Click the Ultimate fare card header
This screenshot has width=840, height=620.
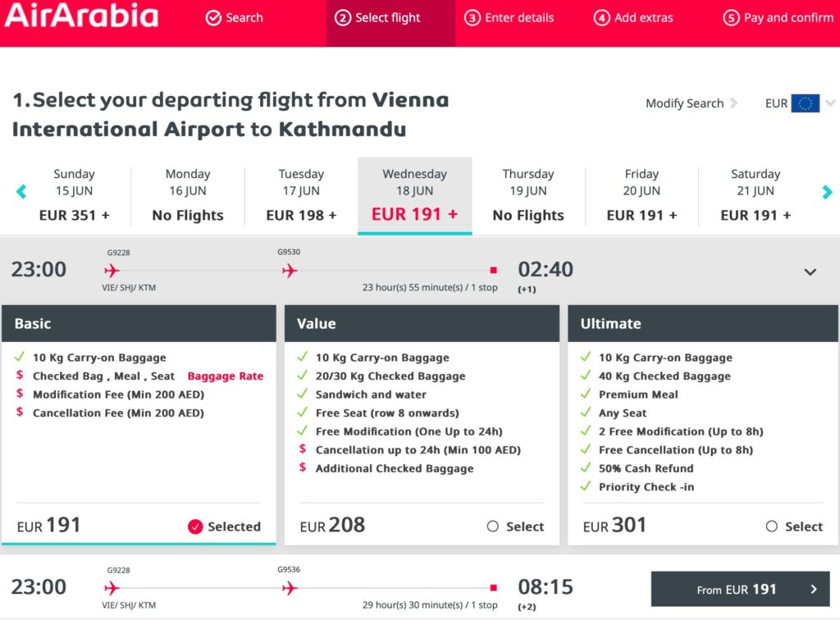point(703,323)
